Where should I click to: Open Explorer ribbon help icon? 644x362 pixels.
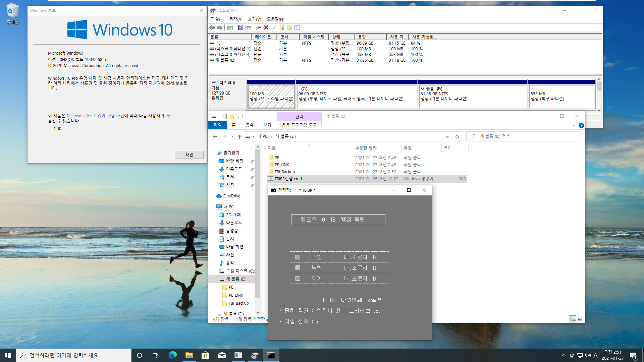581,125
